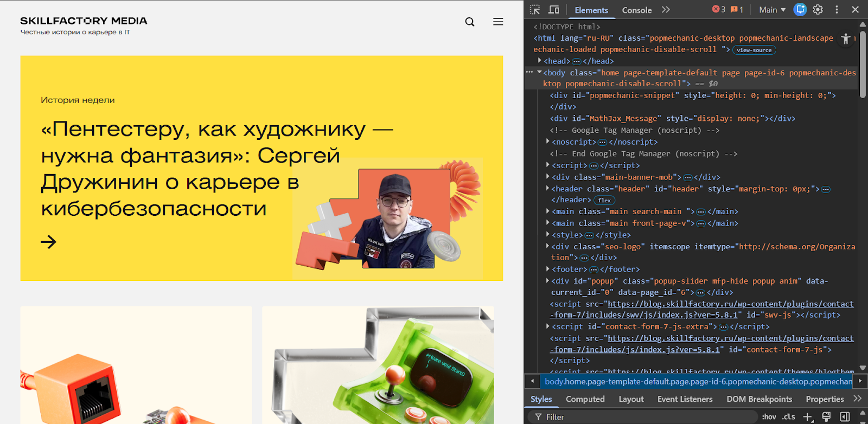The height and width of the screenshot is (424, 868).
Task: Switch to the Styles tab
Action: click(x=541, y=399)
